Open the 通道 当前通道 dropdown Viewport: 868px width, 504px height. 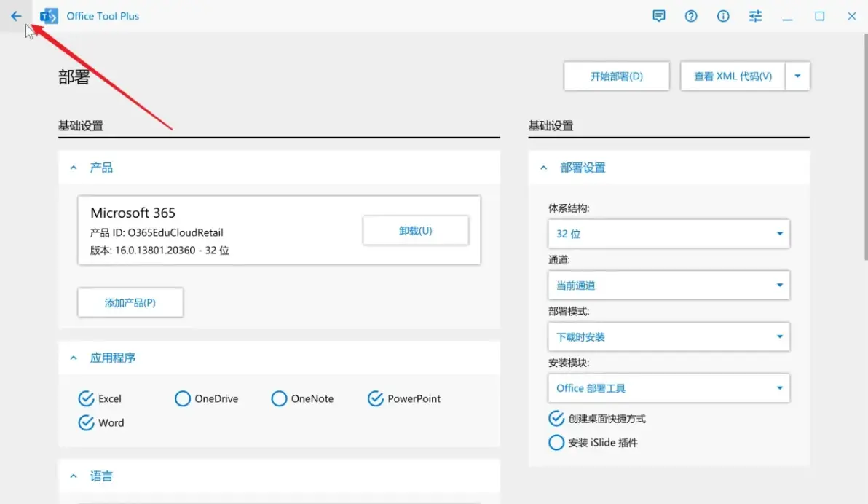[668, 286]
